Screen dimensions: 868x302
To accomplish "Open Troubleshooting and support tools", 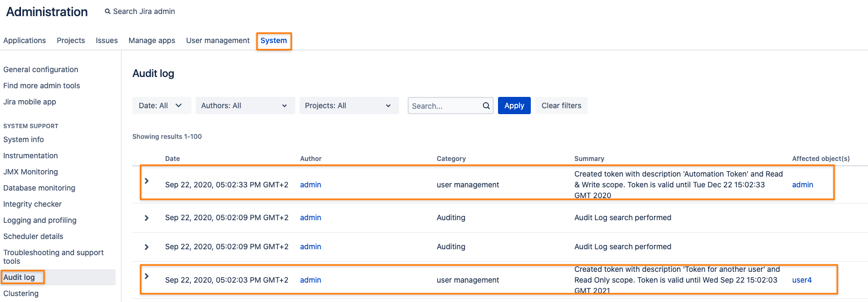I will click(53, 257).
